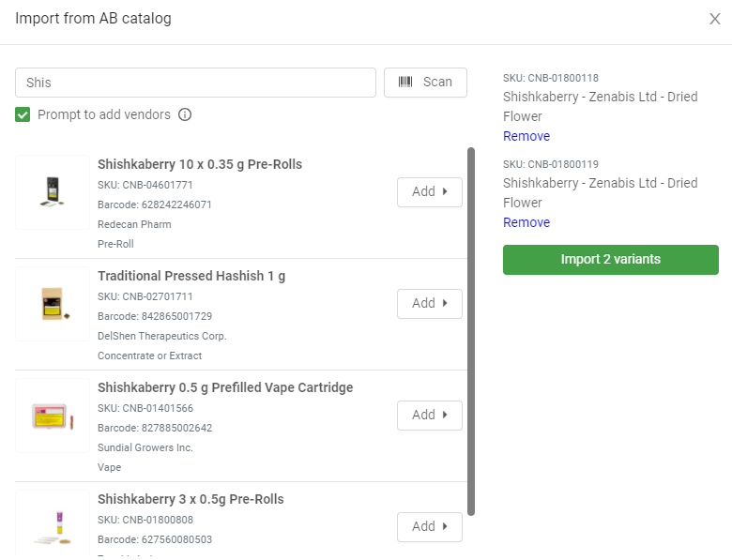Expand Add for Shishkaberry Prefilled Vape Cartridge

(429, 415)
